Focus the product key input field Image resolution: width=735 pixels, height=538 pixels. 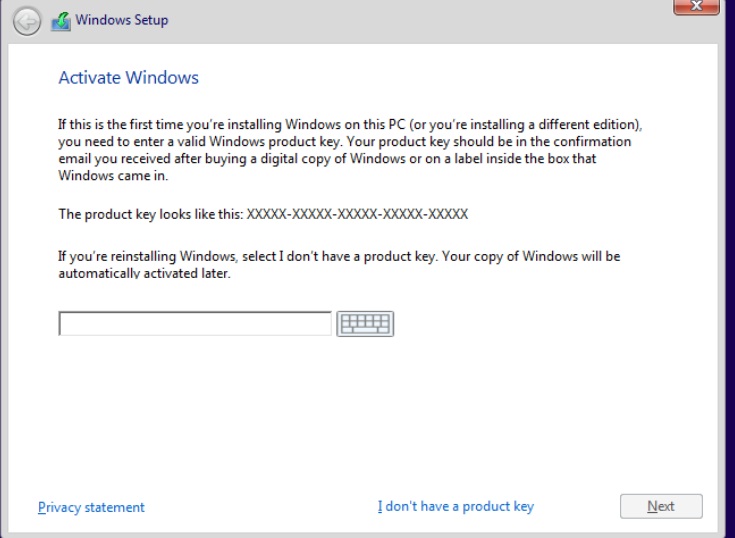[x=195, y=324]
